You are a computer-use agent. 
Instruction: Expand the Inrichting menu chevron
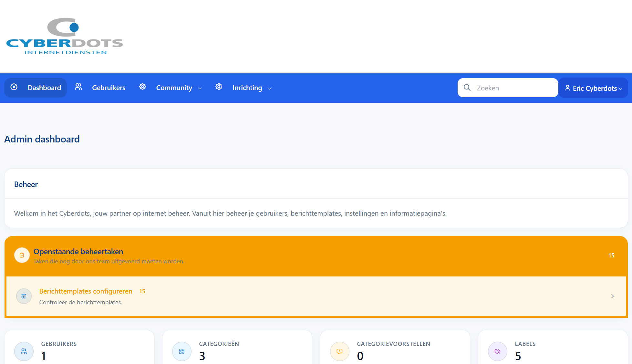point(270,88)
